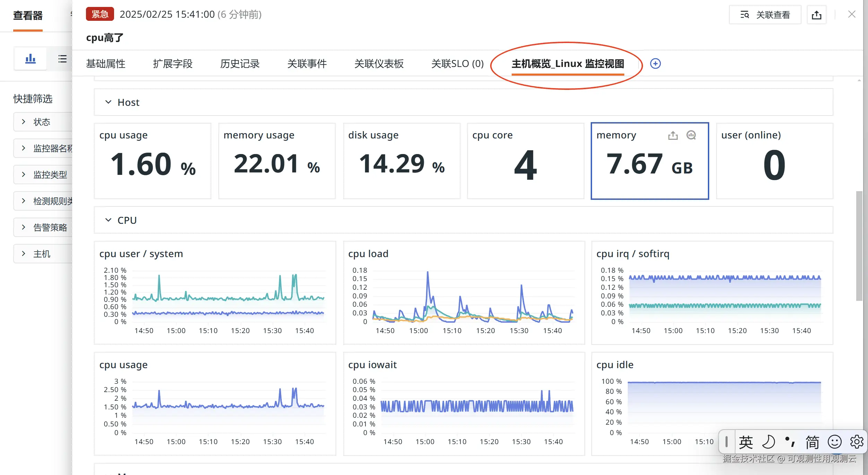This screenshot has height=475, width=868.
Task: Switch to the bar chart view in the sidebar
Action: tap(31, 59)
